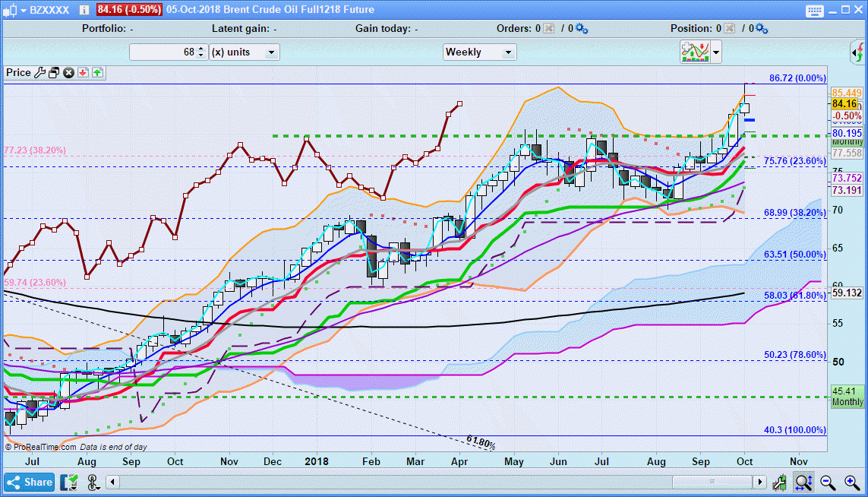
Task: Open Price settings wrench icon
Action: coord(39,73)
